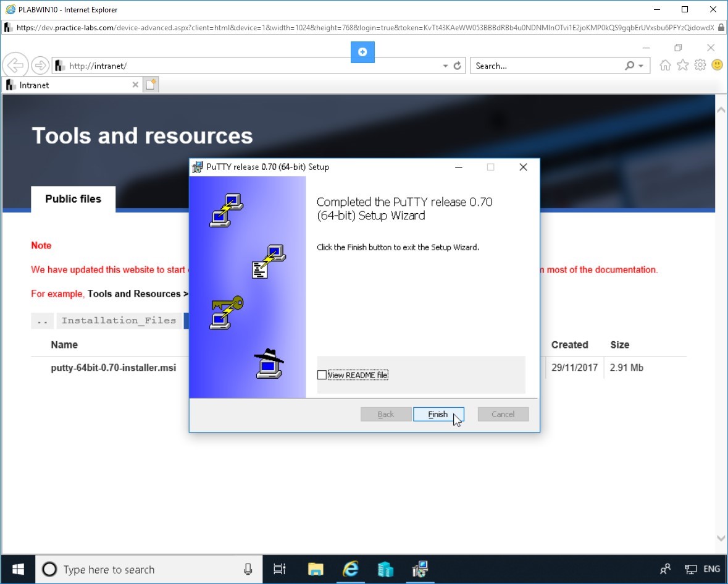This screenshot has width=728, height=584.
Task: Click the '..' parent folder breadcrumb
Action: [x=42, y=321]
